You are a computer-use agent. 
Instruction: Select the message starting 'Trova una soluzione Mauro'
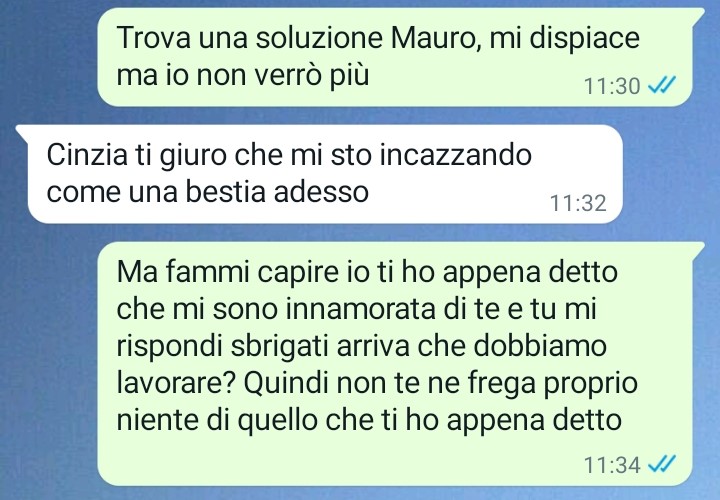click(x=395, y=57)
